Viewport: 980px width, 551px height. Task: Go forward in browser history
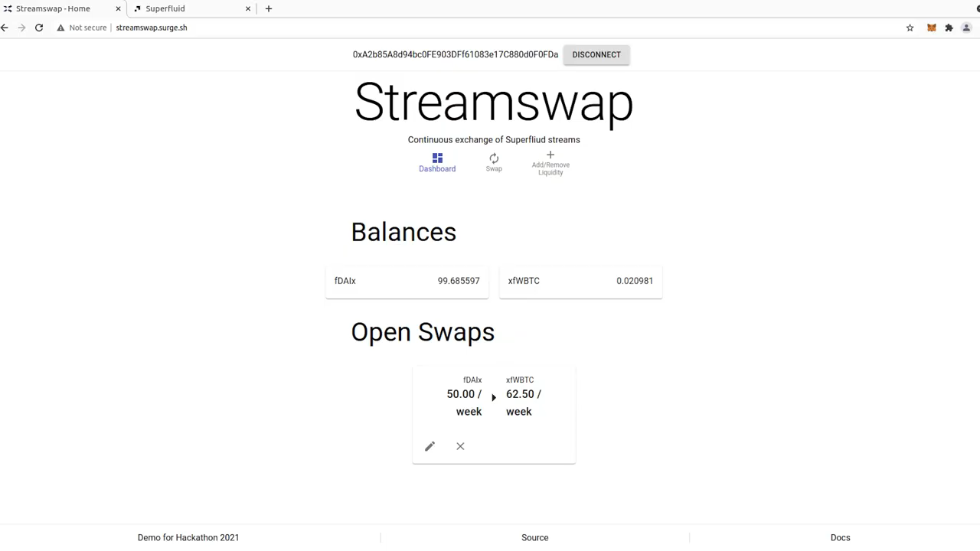tap(21, 28)
